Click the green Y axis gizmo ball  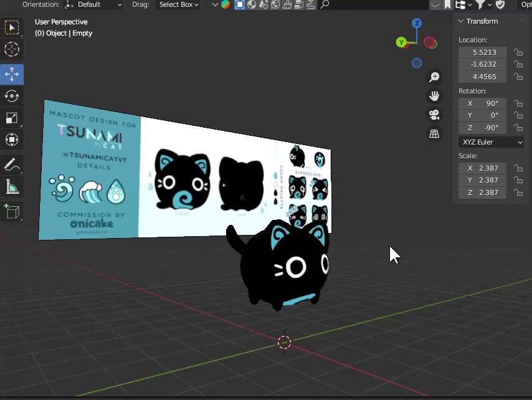click(x=401, y=42)
